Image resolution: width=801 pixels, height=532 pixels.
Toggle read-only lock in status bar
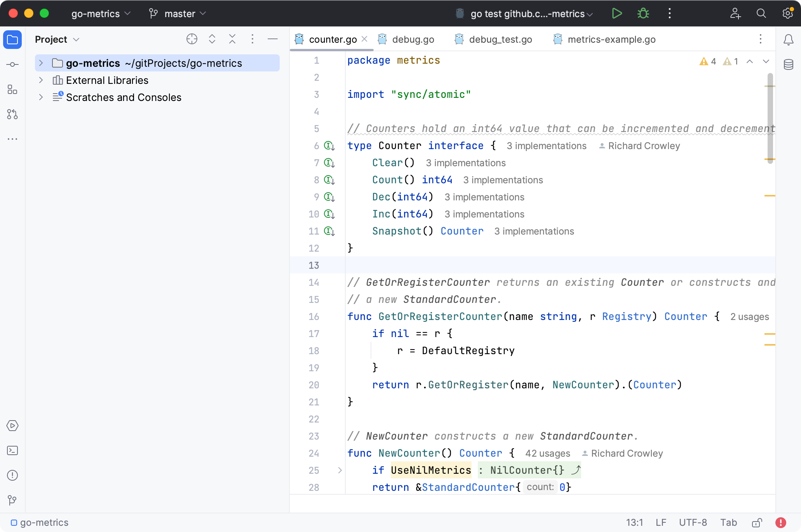point(757,523)
